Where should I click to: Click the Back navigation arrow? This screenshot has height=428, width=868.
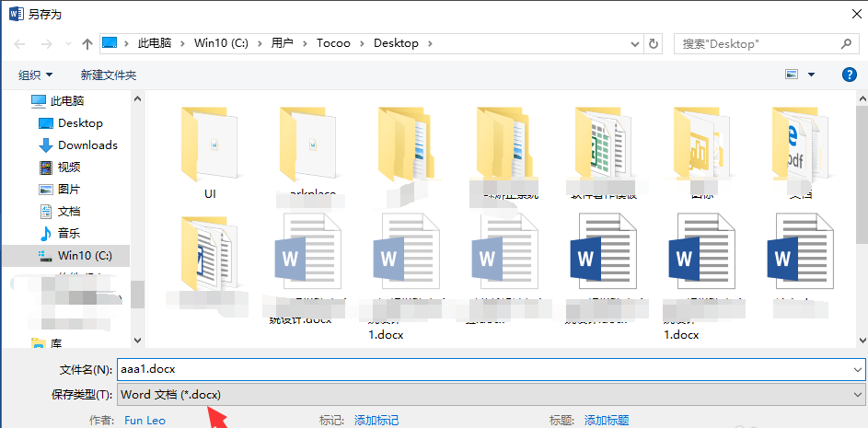pyautogui.click(x=19, y=44)
